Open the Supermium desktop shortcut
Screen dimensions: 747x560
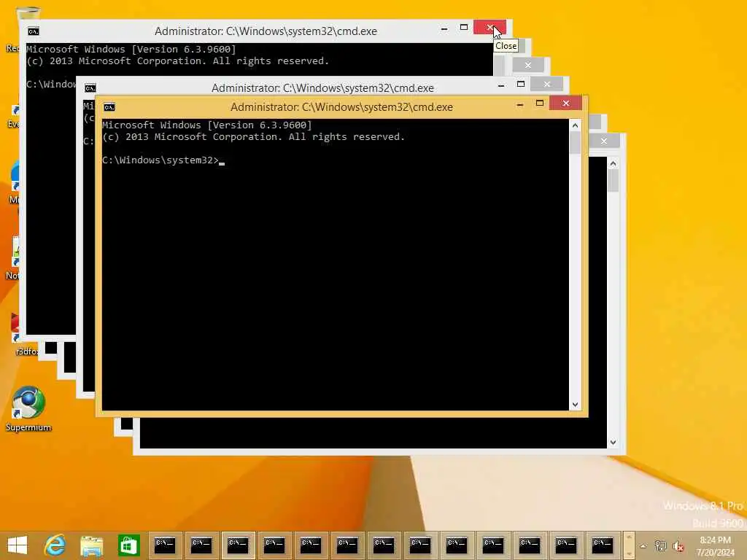pos(28,409)
